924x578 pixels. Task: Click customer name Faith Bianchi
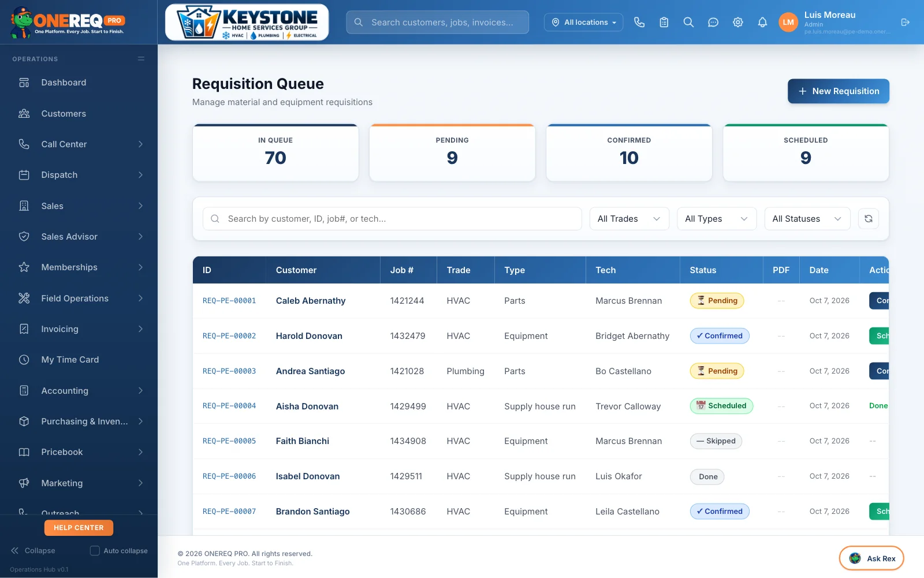point(303,441)
